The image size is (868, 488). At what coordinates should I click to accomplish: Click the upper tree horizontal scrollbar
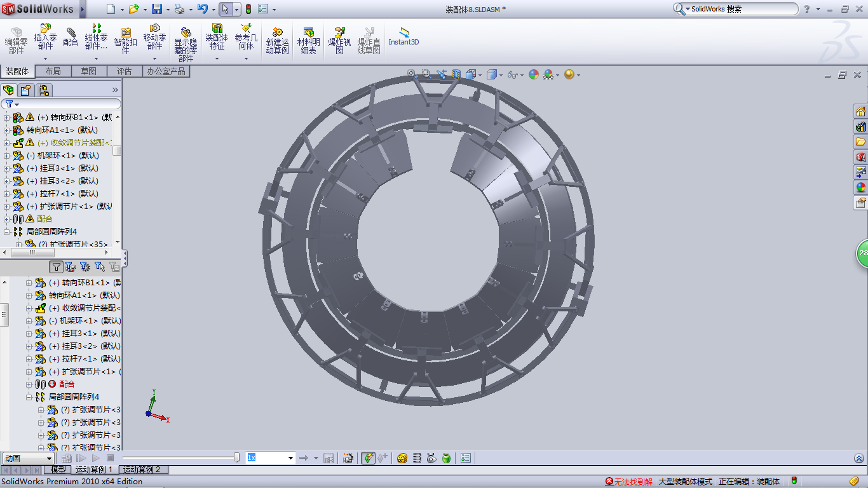[32, 253]
